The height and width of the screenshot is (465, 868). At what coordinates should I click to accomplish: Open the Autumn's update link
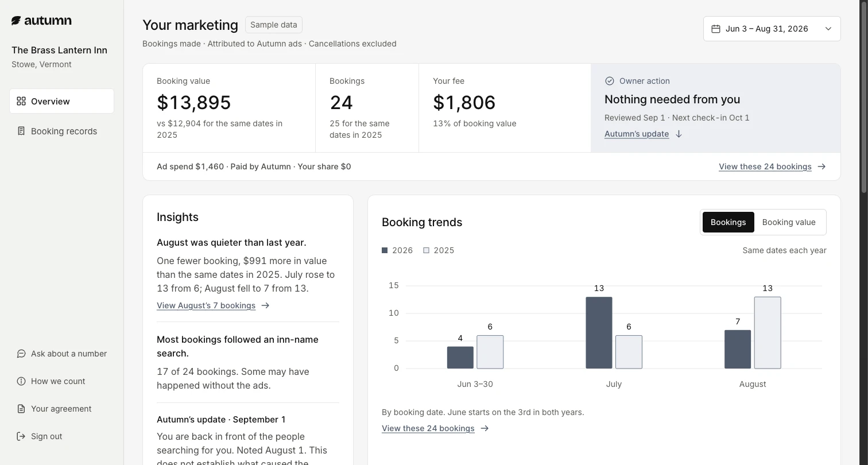[637, 134]
